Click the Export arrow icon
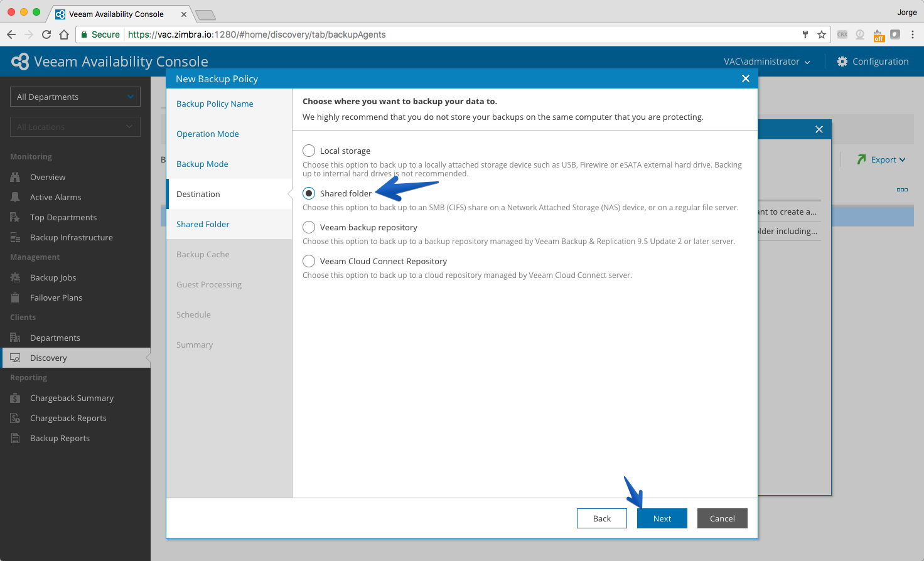The width and height of the screenshot is (924, 561). click(x=861, y=159)
